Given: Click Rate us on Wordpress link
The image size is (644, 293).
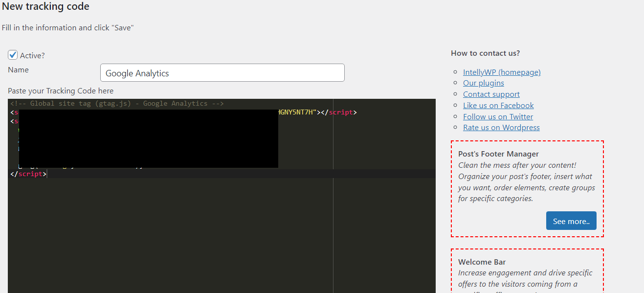Looking at the screenshot, I should click(x=501, y=127).
